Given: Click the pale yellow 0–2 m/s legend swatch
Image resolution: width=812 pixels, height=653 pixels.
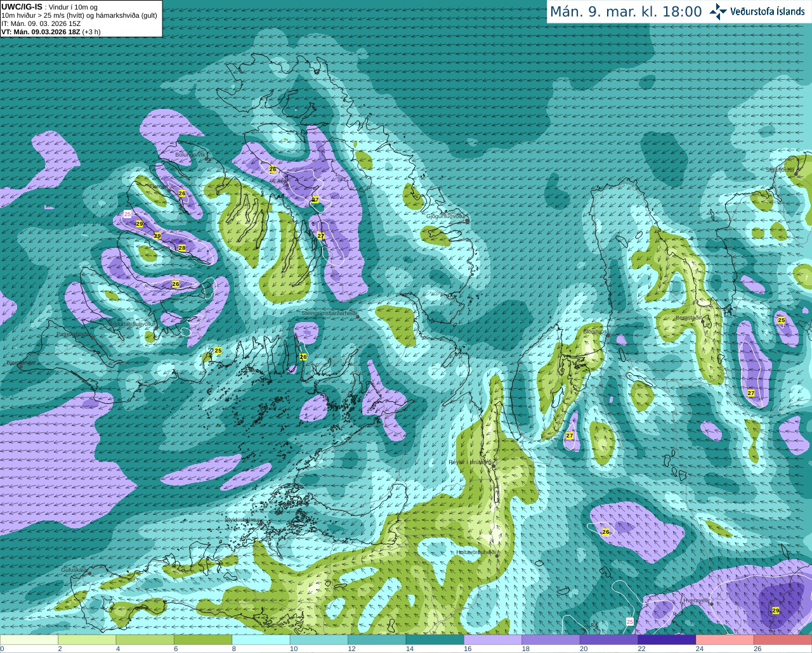Looking at the screenshot, I should click(29, 640).
